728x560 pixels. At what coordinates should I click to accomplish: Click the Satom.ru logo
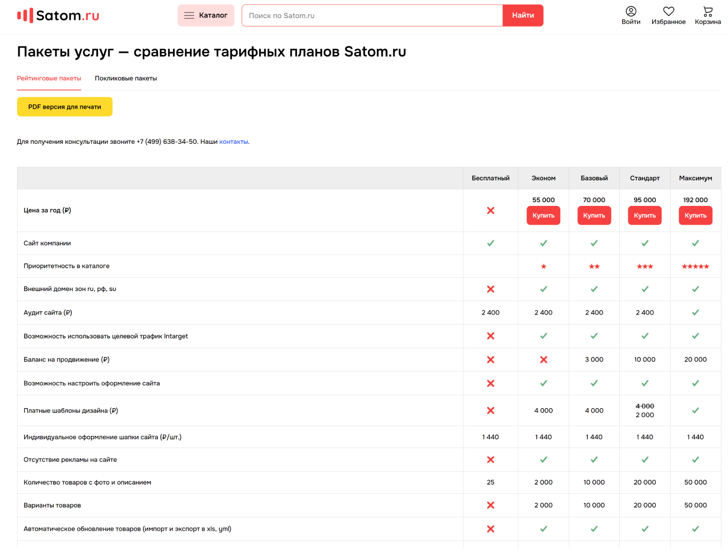(58, 16)
